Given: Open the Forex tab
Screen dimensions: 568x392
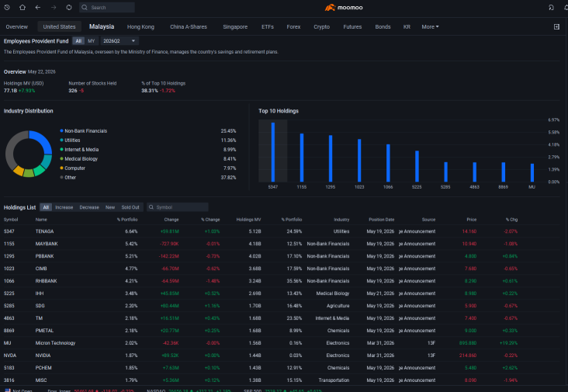Looking at the screenshot, I should [x=293, y=27].
